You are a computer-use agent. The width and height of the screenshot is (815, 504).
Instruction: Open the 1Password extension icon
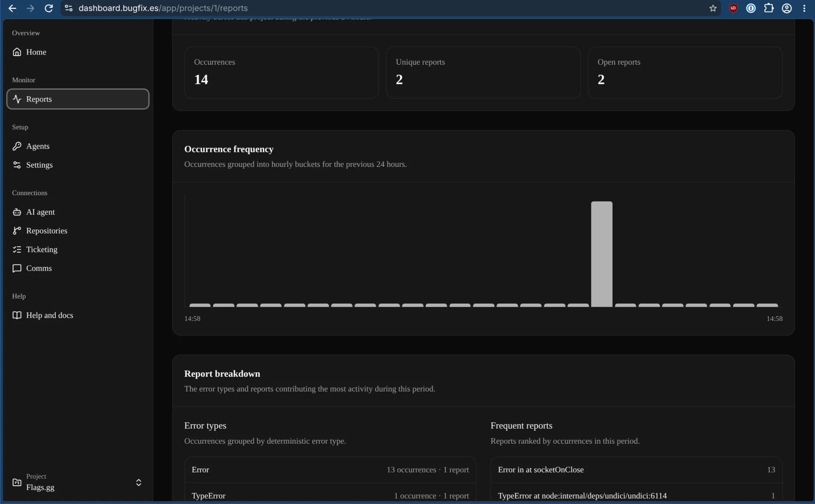751,8
